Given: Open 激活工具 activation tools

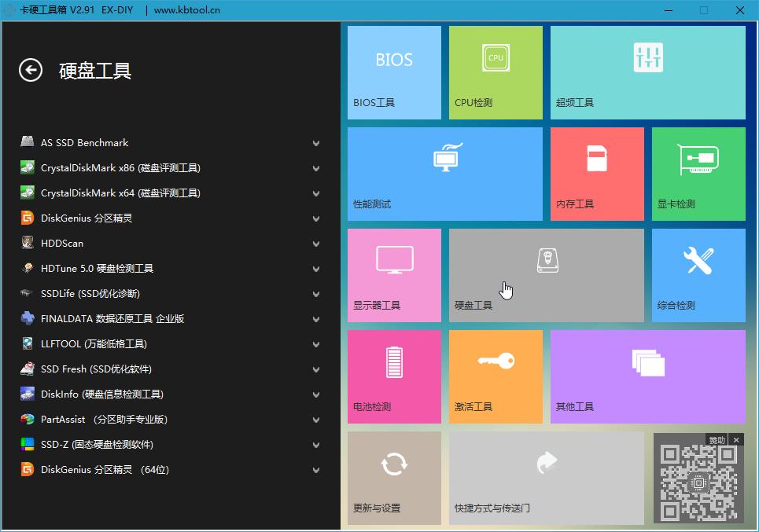Looking at the screenshot, I should coord(495,376).
